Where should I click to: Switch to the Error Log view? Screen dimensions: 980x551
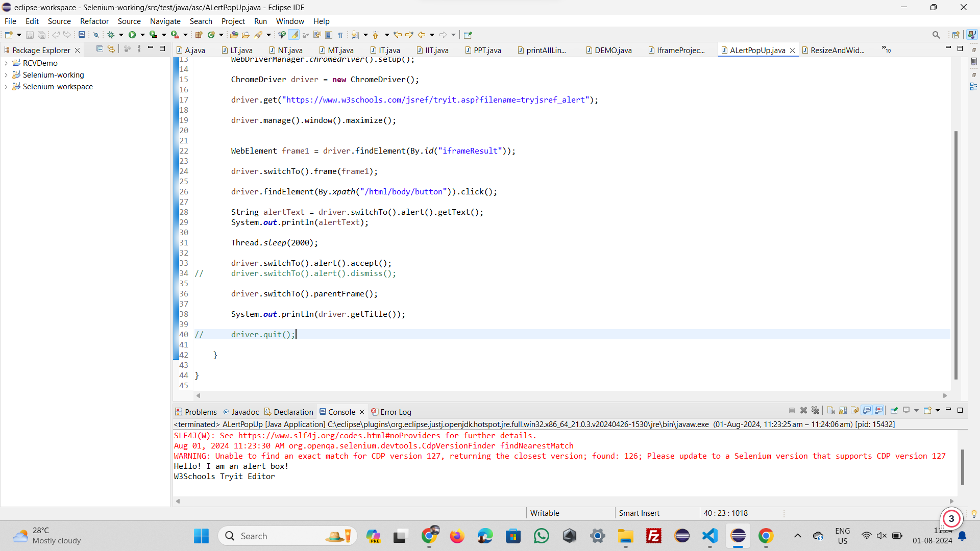(x=396, y=412)
